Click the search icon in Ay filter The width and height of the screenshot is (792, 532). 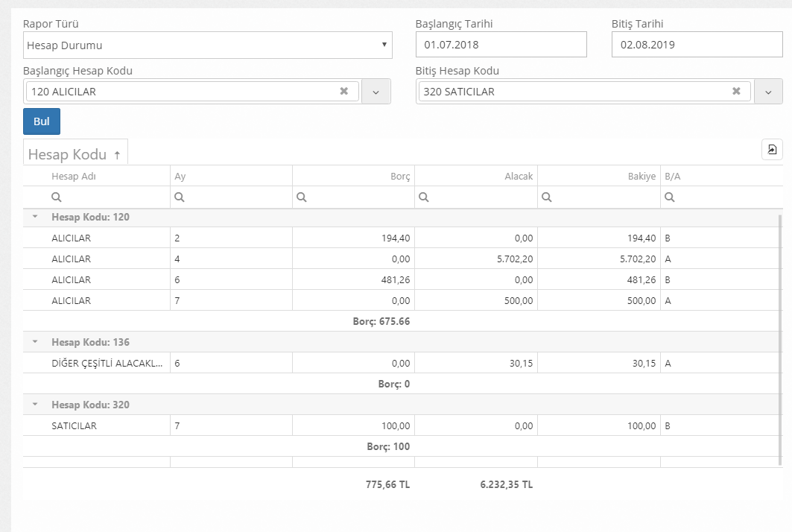pyautogui.click(x=179, y=197)
